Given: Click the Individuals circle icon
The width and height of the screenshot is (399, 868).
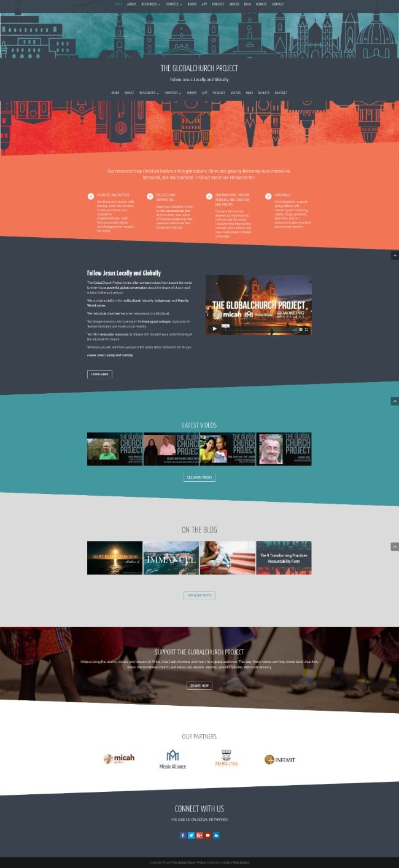Looking at the screenshot, I should (268, 197).
